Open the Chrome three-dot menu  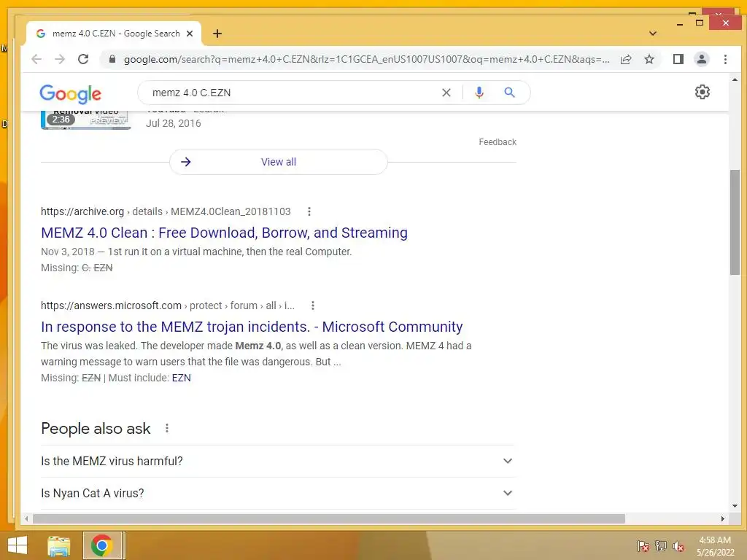[725, 59]
